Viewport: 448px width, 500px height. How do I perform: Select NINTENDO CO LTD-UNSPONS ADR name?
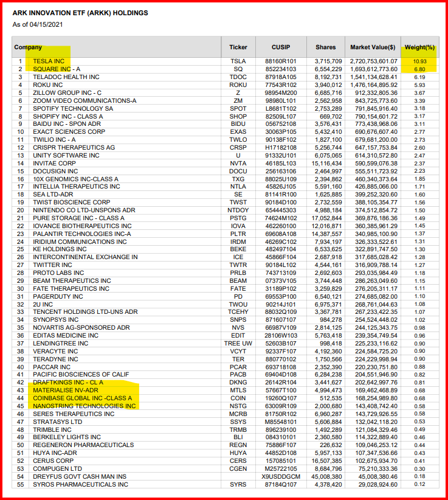pyautogui.click(x=84, y=210)
